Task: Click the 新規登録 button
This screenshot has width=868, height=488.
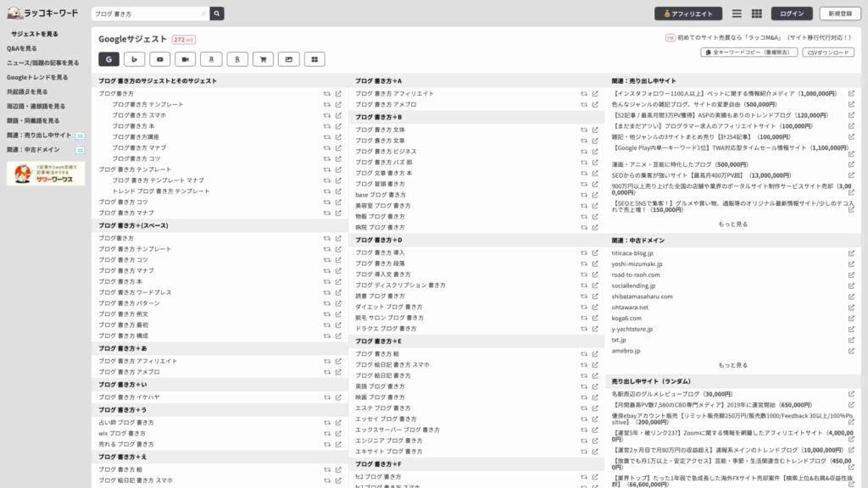Action: point(840,14)
